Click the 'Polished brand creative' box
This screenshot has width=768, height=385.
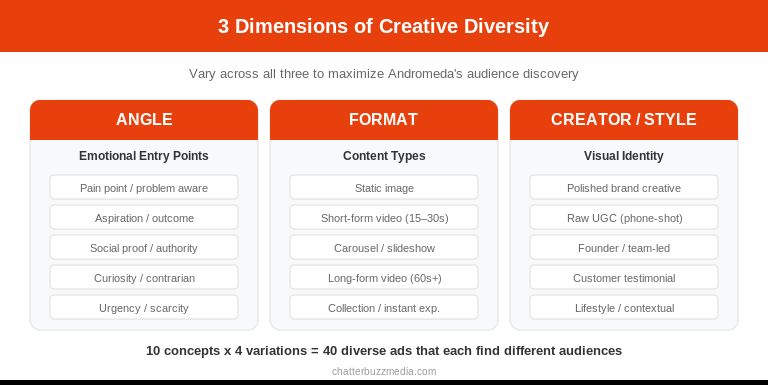(x=624, y=188)
